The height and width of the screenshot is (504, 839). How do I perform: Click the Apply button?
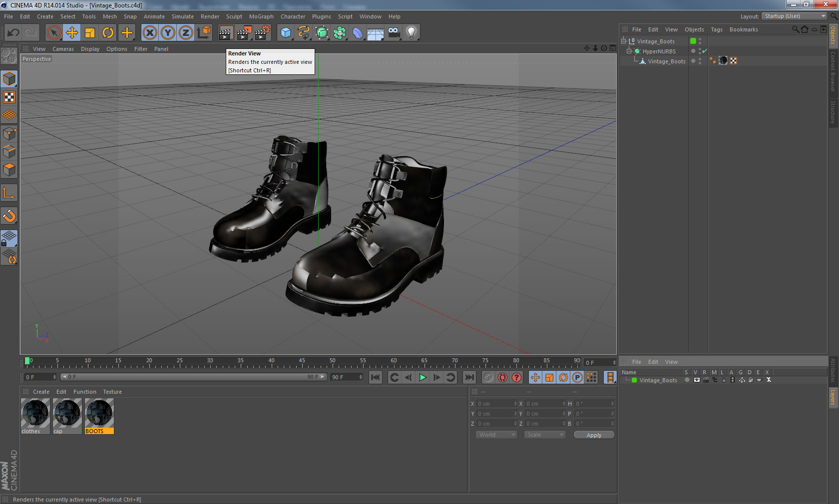[x=594, y=435]
